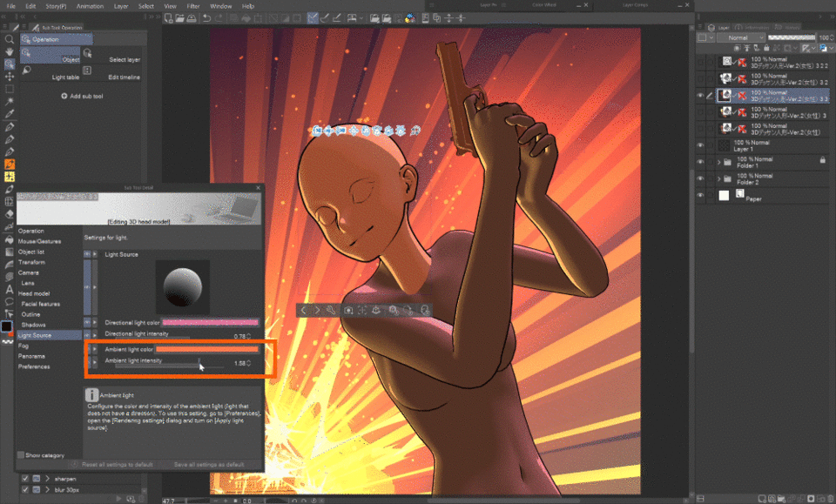Select the Eraser tool
Viewport: 836px width, 504px height.
click(x=9, y=213)
